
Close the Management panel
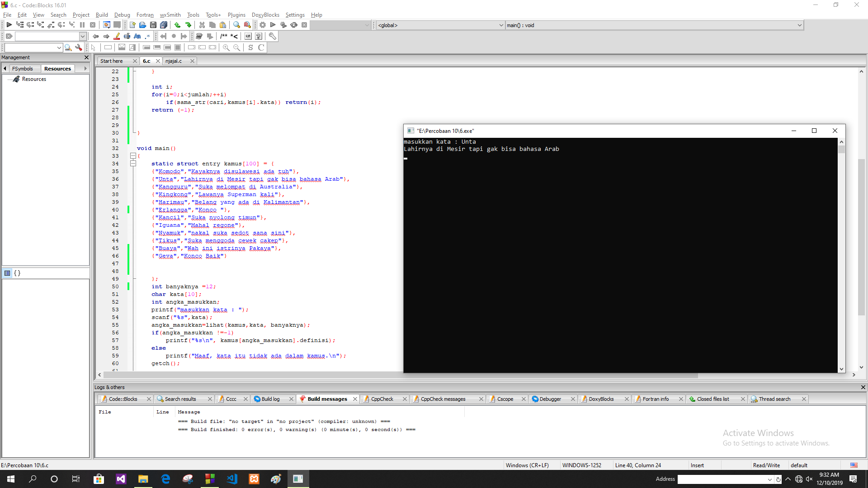(x=87, y=57)
